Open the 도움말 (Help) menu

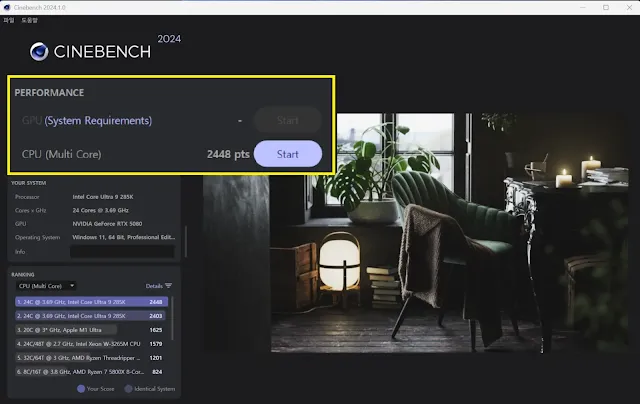[x=29, y=20]
